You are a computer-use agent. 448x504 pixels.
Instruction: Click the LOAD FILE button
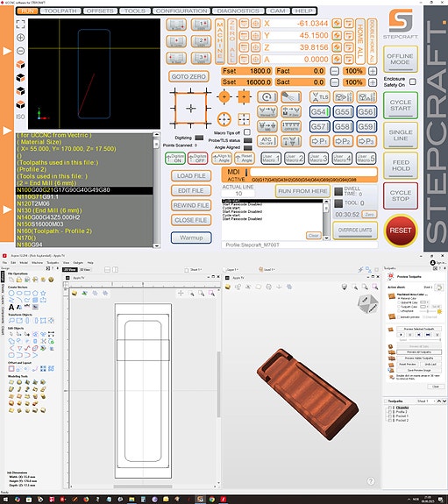tap(191, 176)
